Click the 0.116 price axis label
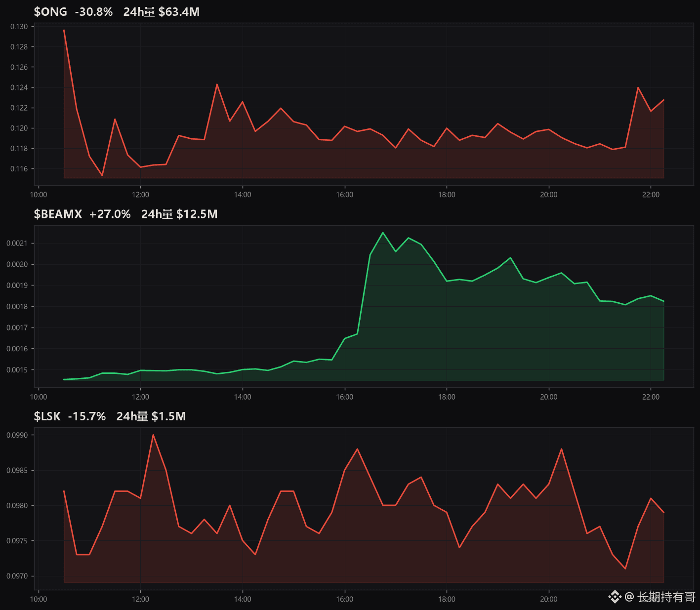Image resolution: width=700 pixels, height=610 pixels. [x=19, y=169]
